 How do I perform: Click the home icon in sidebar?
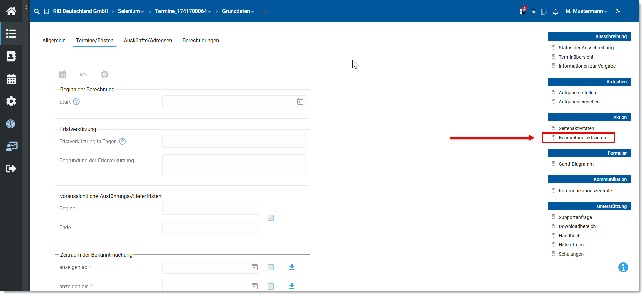(x=11, y=11)
